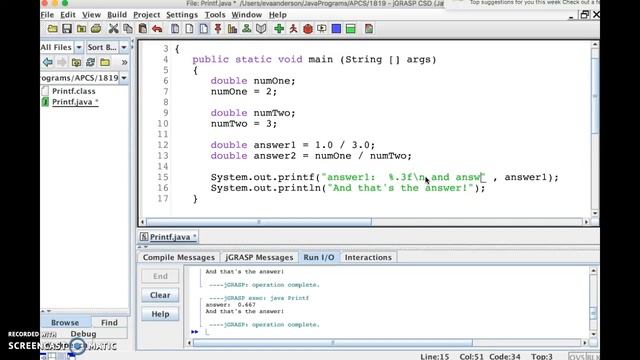Open the Window menu
Viewport: 640px width, 360px height.
click(247, 15)
